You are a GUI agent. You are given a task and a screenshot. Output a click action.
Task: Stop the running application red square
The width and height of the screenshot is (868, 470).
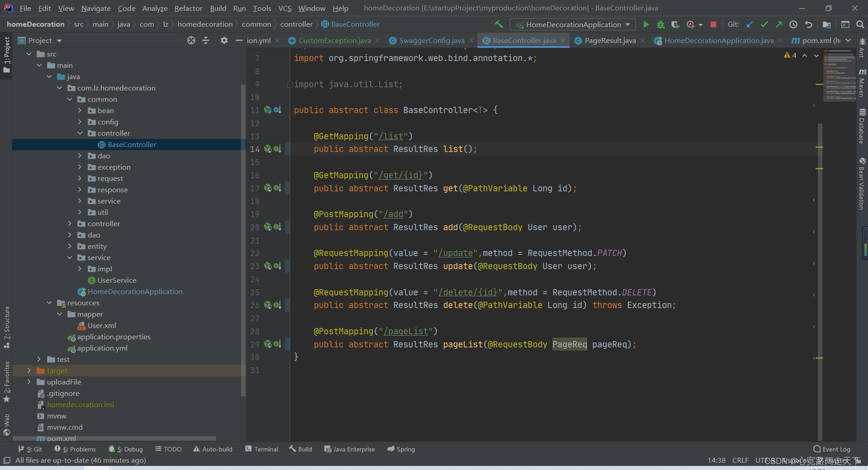click(713, 24)
